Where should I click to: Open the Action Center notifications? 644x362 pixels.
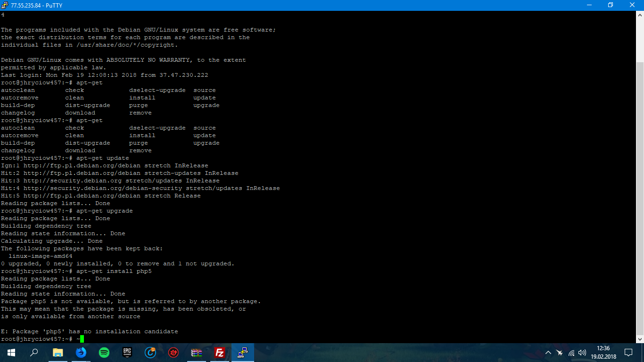pos(628,353)
